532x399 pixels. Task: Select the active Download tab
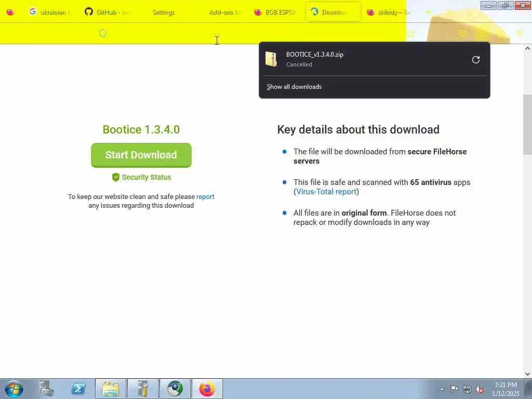pyautogui.click(x=333, y=12)
